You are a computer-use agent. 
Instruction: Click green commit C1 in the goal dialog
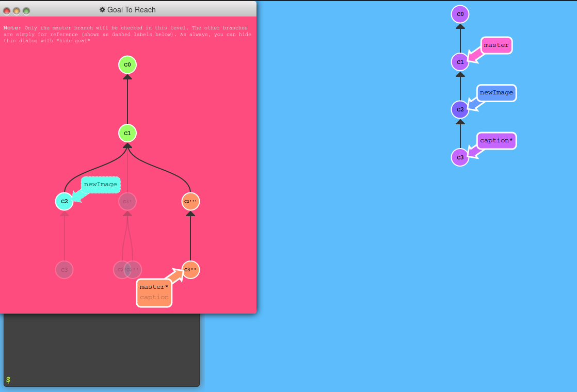point(127,133)
